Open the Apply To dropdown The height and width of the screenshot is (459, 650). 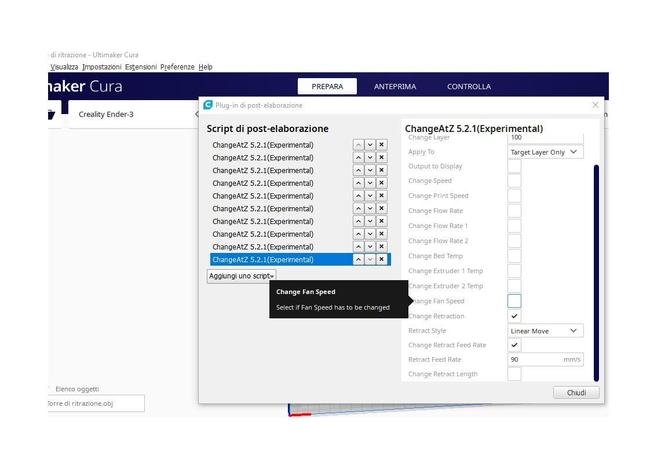click(x=545, y=152)
